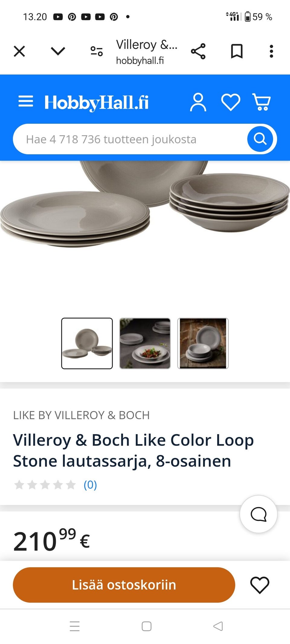Open site settings icon beside URL
290x644 pixels.
tap(97, 51)
